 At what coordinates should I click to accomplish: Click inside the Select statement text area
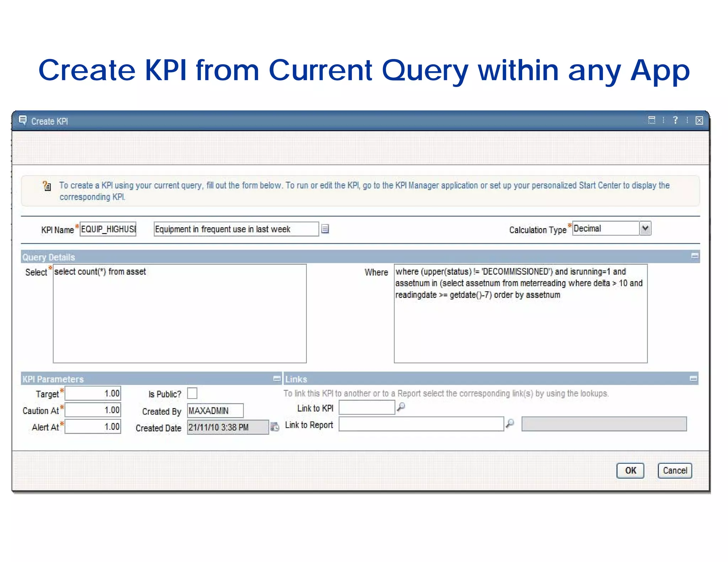pos(180,313)
